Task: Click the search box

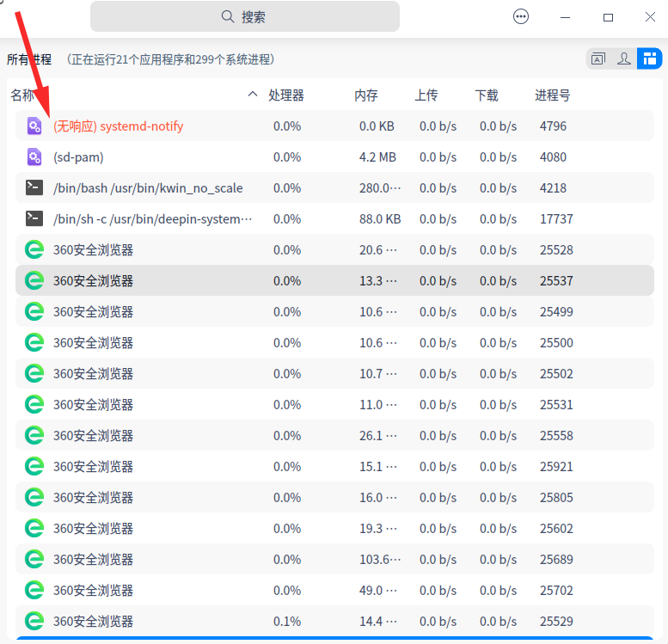Action: [x=244, y=16]
